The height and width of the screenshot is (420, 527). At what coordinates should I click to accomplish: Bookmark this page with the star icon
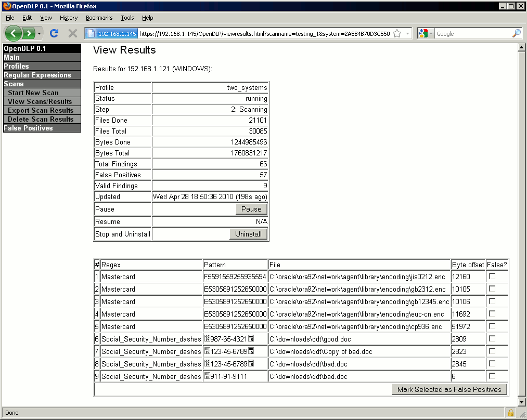click(397, 34)
